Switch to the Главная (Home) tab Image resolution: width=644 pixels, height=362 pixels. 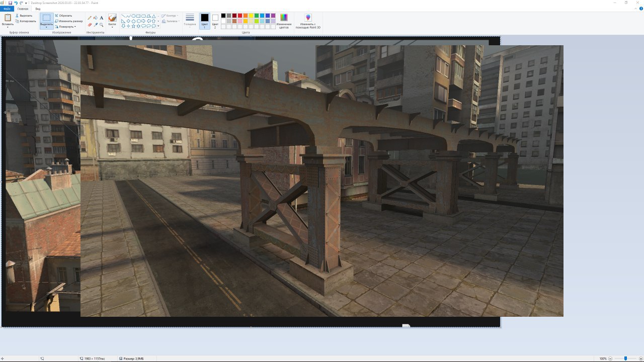pyautogui.click(x=23, y=9)
